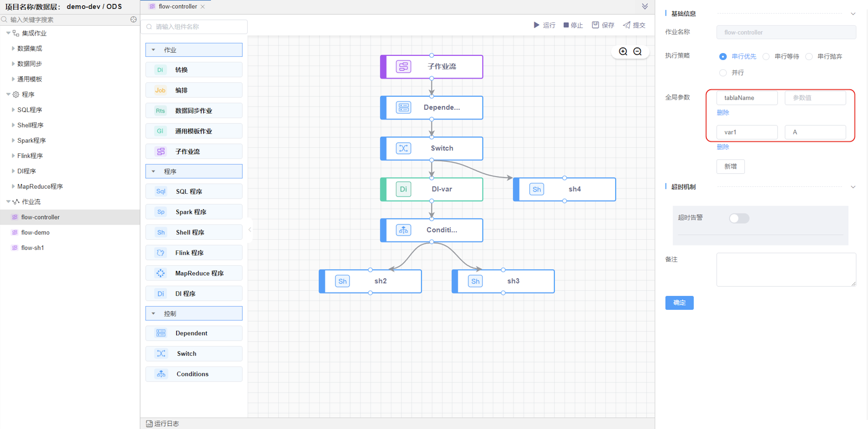Click the MapReduce 程序 component icon
The height and width of the screenshot is (429, 868).
pyautogui.click(x=161, y=273)
